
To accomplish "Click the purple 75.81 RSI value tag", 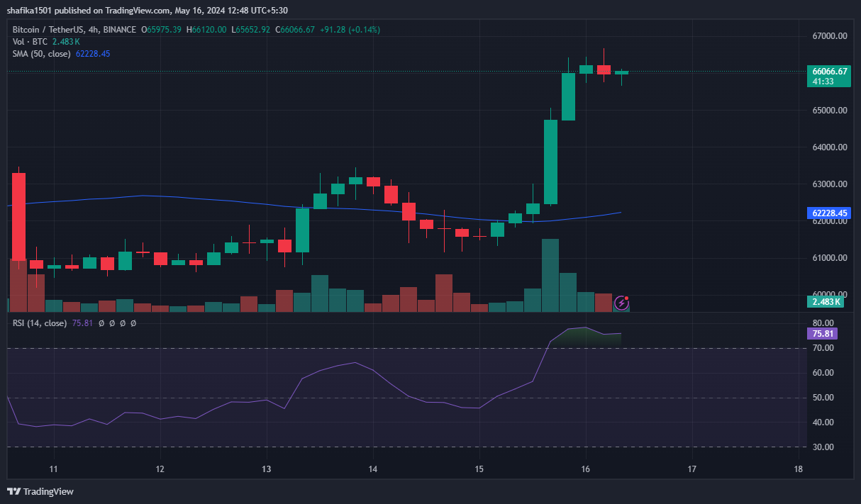I will click(x=823, y=333).
